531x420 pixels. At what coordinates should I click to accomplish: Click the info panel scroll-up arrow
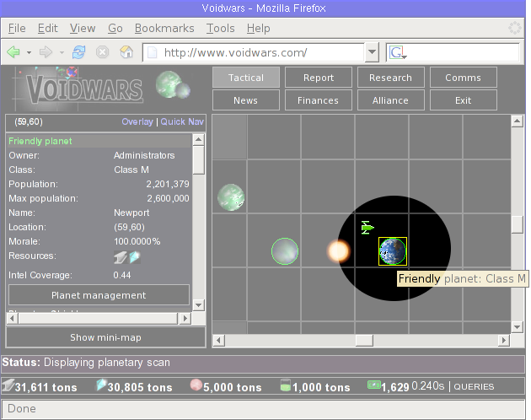click(198, 139)
